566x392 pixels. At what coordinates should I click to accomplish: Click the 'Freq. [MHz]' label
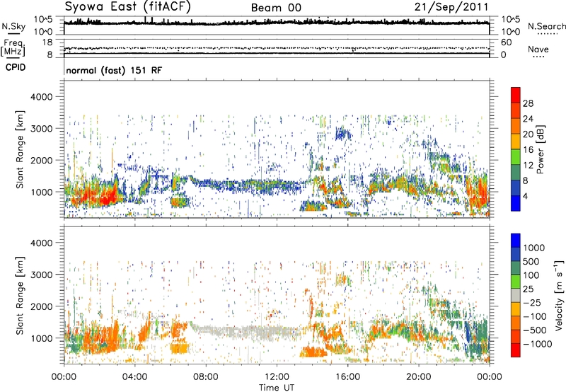click(x=13, y=48)
